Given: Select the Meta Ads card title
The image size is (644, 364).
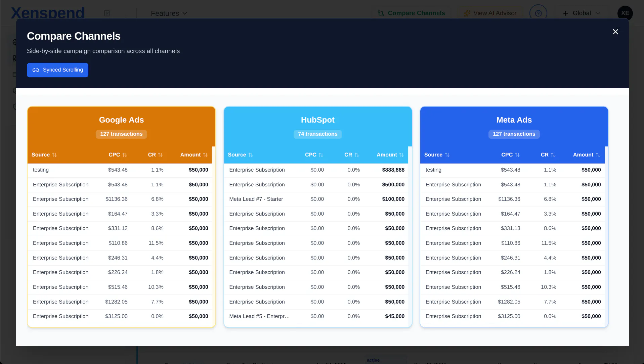Looking at the screenshot, I should (x=514, y=120).
